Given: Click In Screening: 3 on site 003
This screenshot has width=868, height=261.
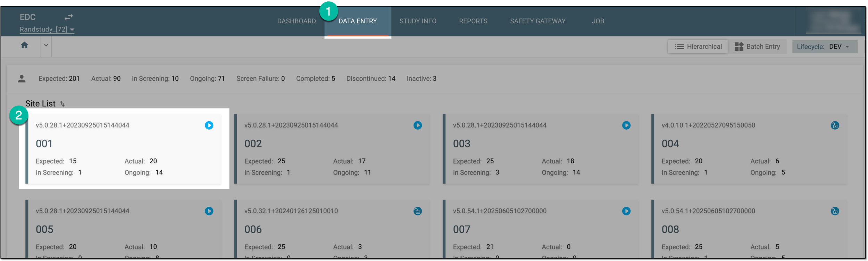Looking at the screenshot, I should point(476,172).
